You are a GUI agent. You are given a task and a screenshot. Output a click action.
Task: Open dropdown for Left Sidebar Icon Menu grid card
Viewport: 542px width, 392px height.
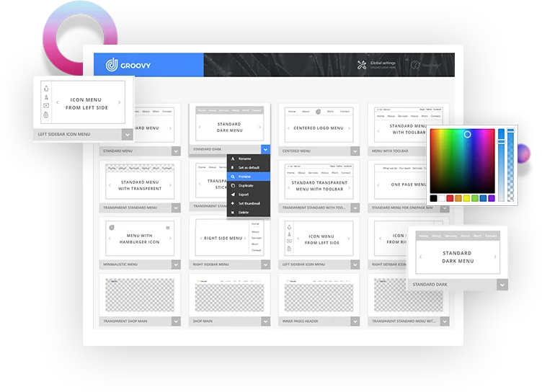click(x=355, y=264)
